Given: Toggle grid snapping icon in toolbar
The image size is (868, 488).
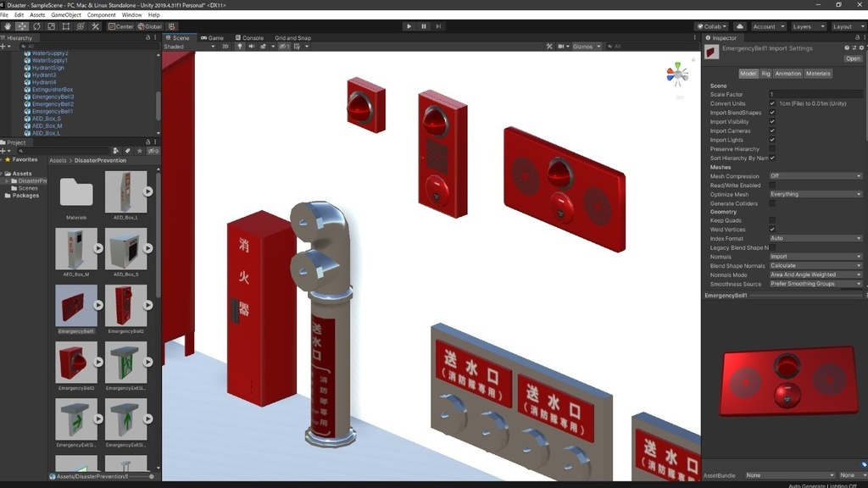Looking at the screenshot, I should [171, 26].
